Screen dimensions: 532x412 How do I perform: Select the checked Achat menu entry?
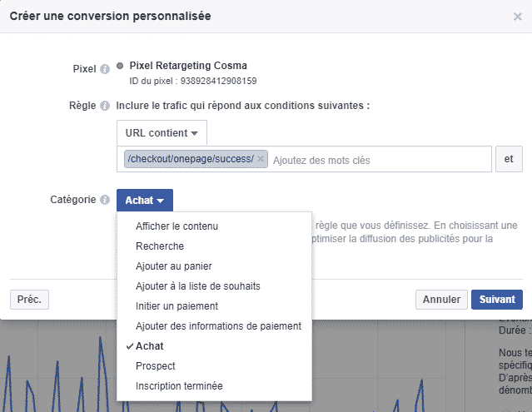150,346
